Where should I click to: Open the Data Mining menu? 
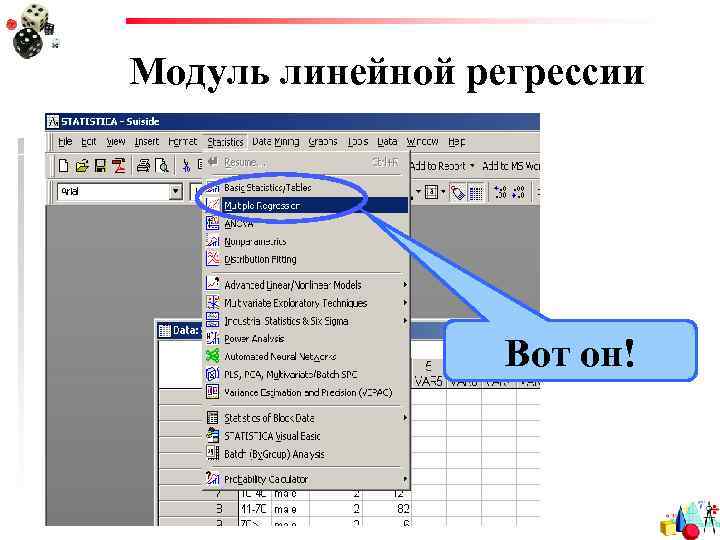coord(276,142)
